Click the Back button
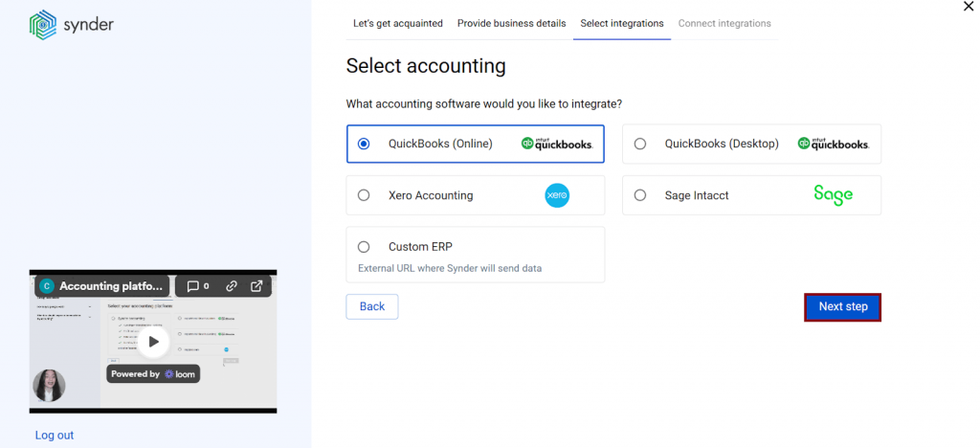This screenshot has height=448, width=980. coord(371,306)
